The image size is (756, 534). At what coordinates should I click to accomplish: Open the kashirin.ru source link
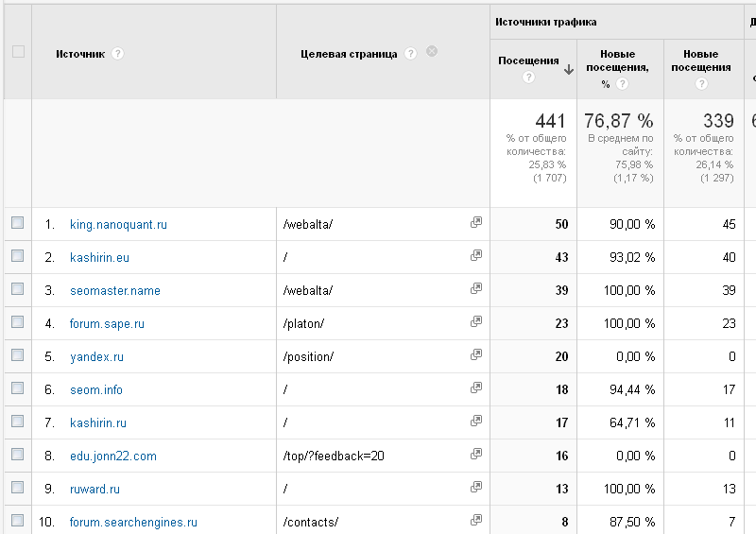(98, 423)
